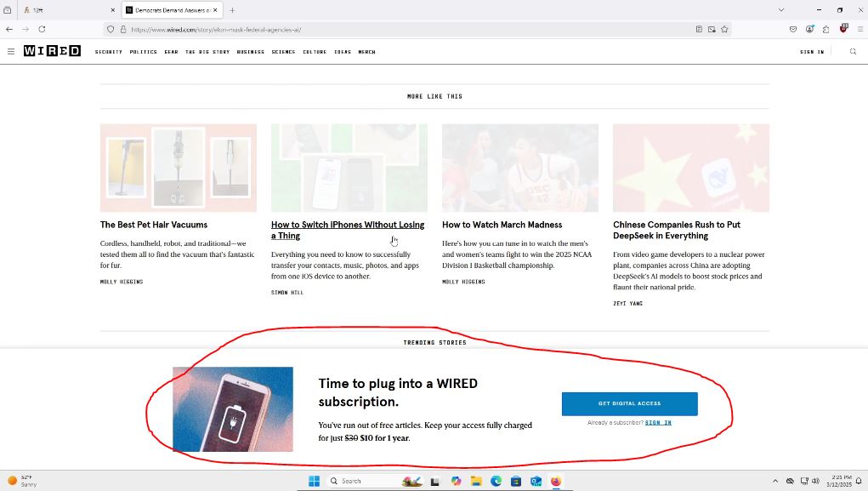Open the Gear nav section
The image size is (868, 491).
coord(171,52)
